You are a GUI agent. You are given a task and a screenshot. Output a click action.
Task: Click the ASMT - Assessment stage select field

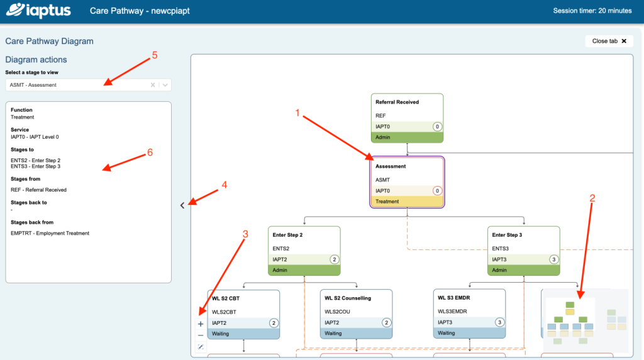(x=75, y=85)
